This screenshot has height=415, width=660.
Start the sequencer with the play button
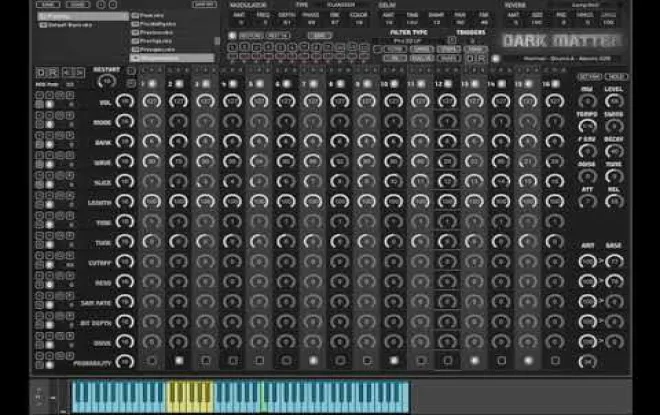click(41, 72)
